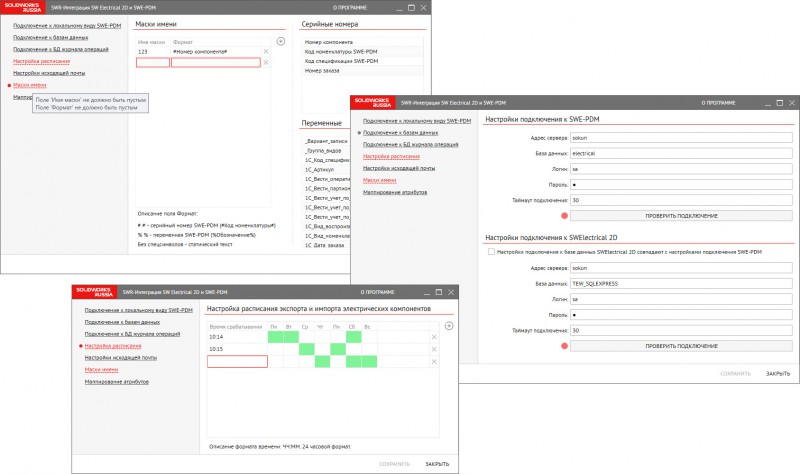Select 'Маски имени' in masks window sidebar

click(30, 85)
